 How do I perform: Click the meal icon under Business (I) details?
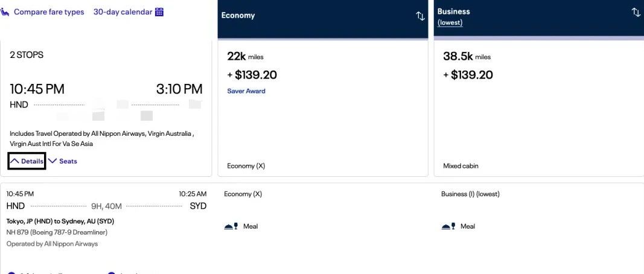coord(448,226)
